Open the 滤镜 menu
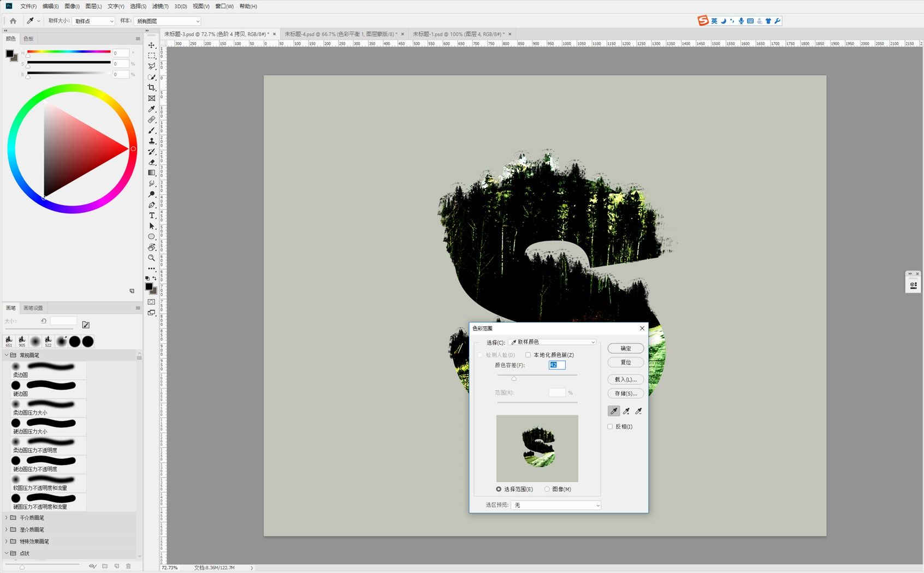Viewport: 924px width, 573px height. click(x=160, y=7)
